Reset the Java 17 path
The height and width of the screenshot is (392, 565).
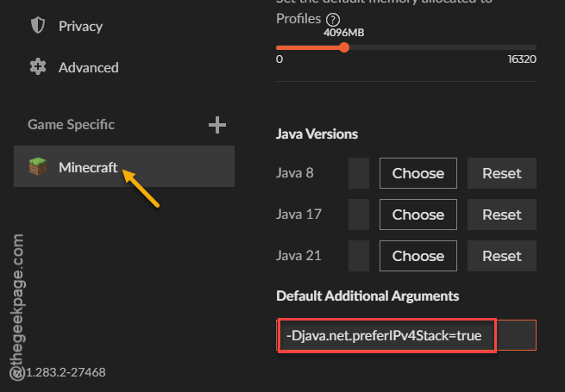click(x=502, y=215)
